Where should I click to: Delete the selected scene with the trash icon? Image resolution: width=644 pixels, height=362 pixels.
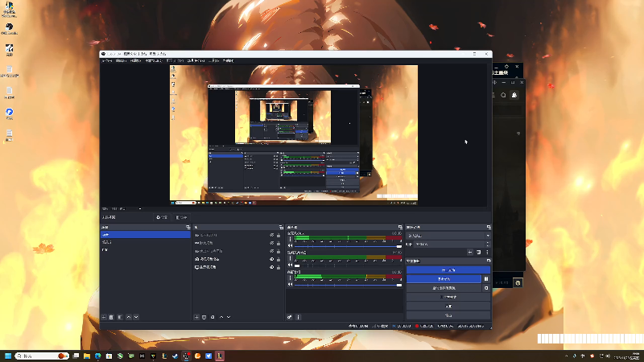click(111, 317)
